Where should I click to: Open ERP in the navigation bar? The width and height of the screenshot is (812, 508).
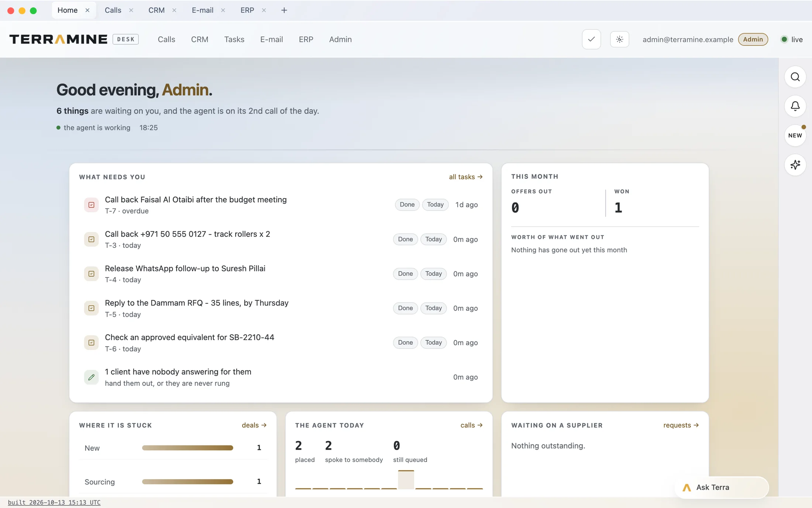coord(306,39)
